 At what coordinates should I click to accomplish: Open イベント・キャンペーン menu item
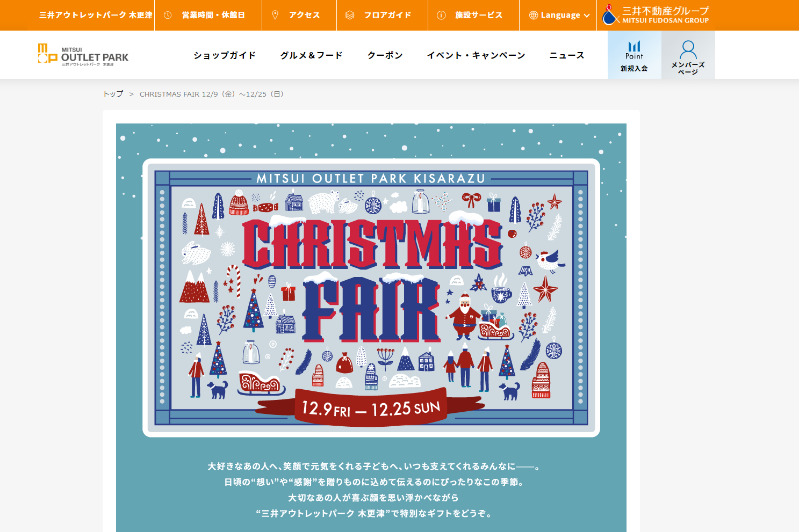coord(476,55)
